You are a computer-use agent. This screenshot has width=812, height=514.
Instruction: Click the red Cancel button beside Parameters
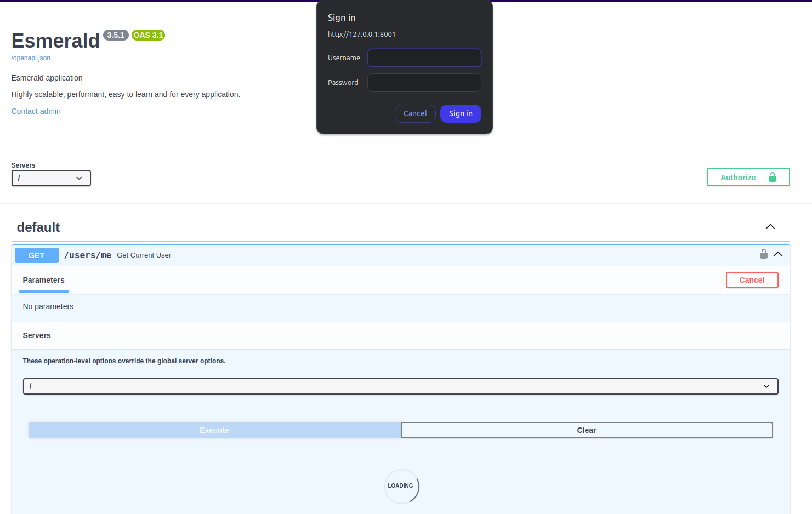tap(752, 280)
